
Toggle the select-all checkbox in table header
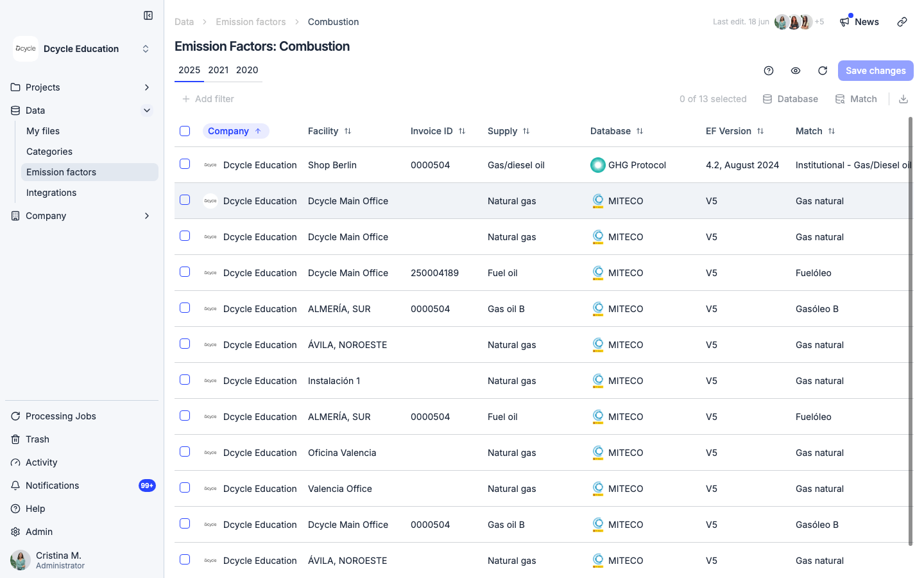coord(185,131)
